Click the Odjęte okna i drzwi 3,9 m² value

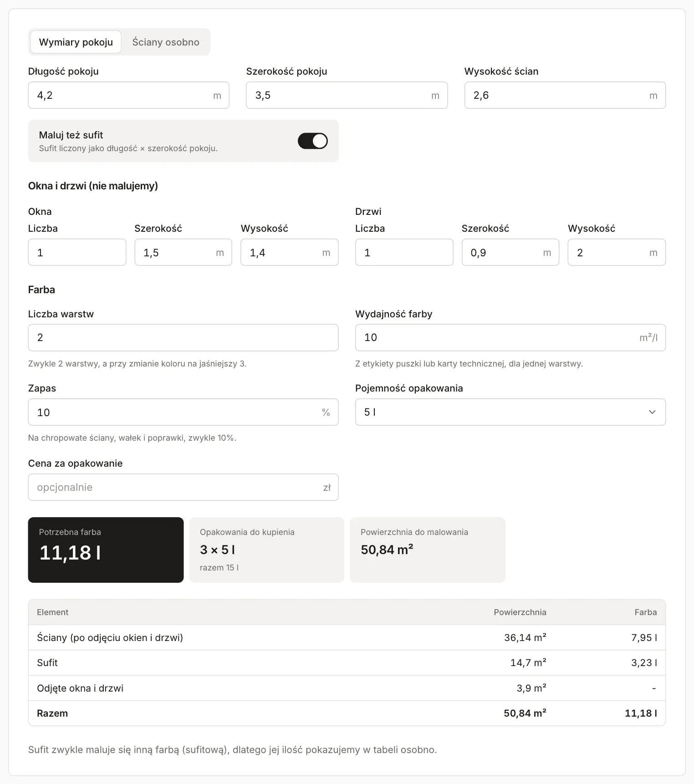531,688
